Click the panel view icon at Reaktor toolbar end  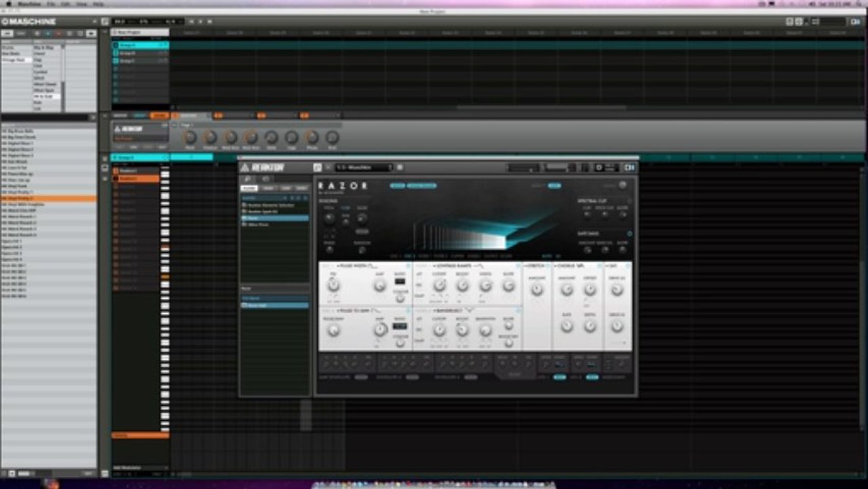[x=630, y=167]
